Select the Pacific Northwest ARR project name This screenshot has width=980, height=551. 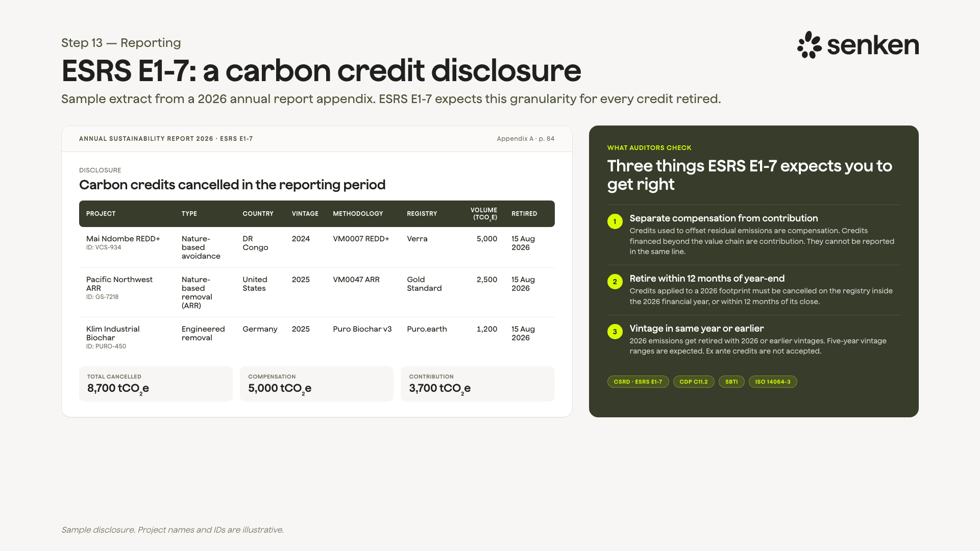tap(119, 284)
